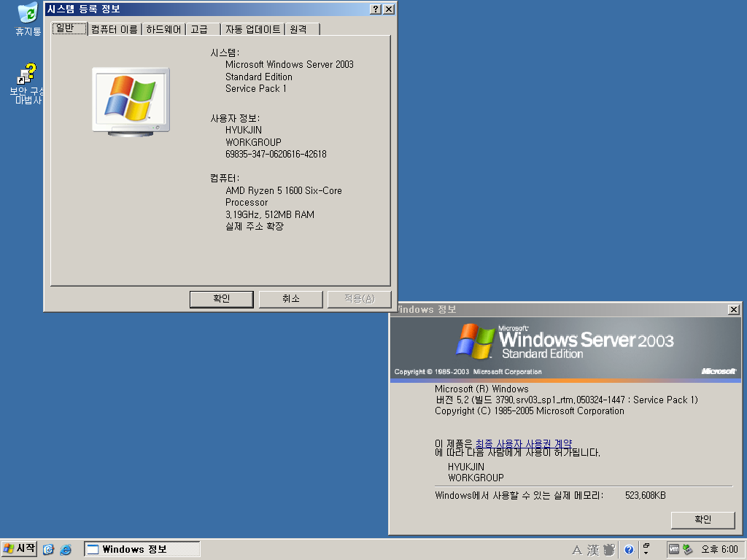Switch to the 고급 tab
This screenshot has height=560, width=747.
pyautogui.click(x=203, y=29)
